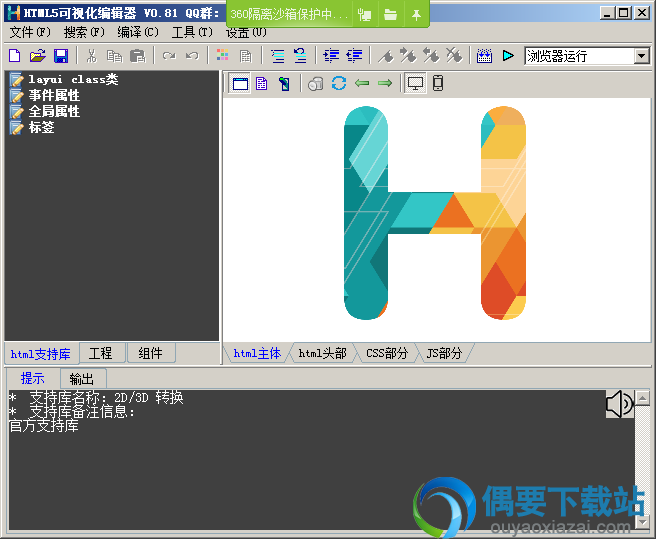Expand the layui class类 tree item
The width and height of the screenshot is (656, 539).
64,79
